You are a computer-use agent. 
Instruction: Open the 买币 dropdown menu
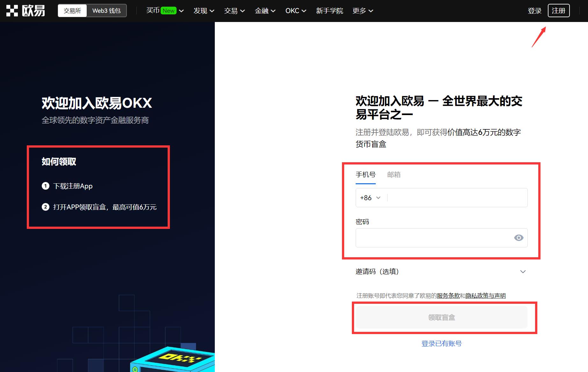pyautogui.click(x=165, y=11)
